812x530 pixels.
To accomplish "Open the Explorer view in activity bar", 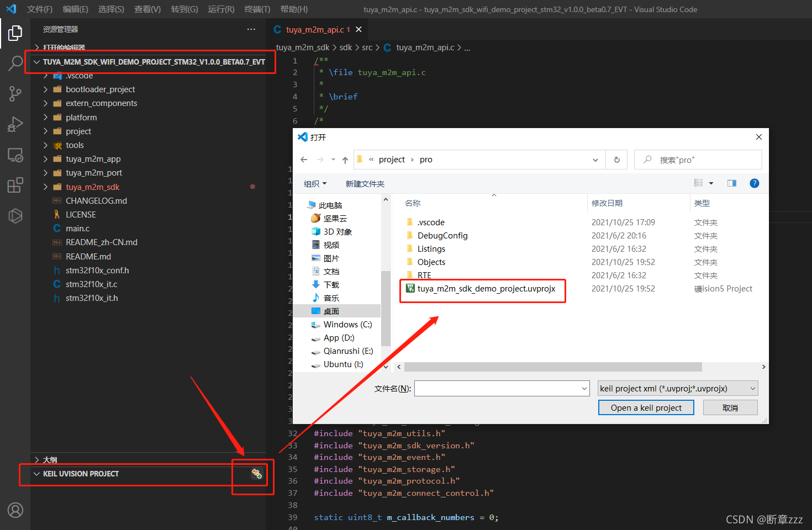I will point(15,33).
